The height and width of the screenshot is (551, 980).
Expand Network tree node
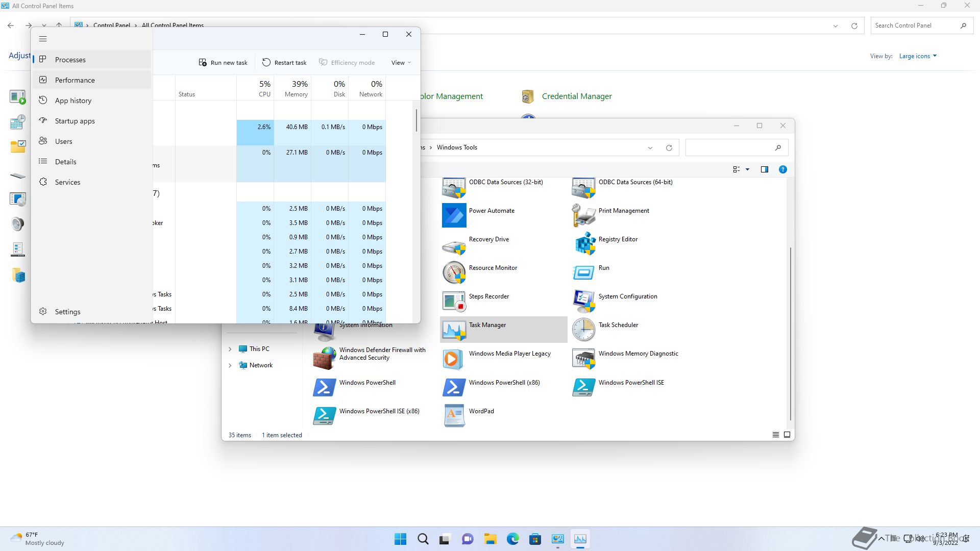tap(230, 365)
